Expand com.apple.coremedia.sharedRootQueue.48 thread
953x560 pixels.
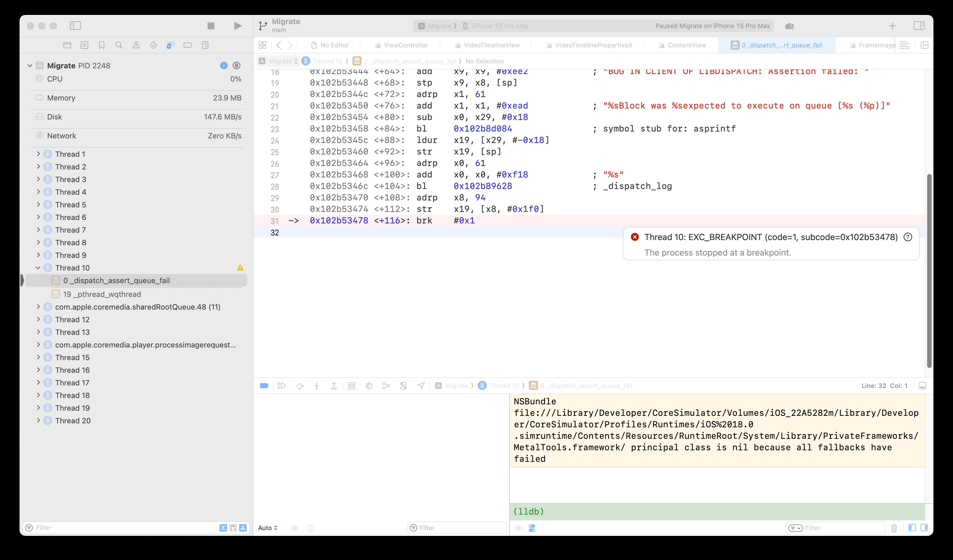pos(38,306)
